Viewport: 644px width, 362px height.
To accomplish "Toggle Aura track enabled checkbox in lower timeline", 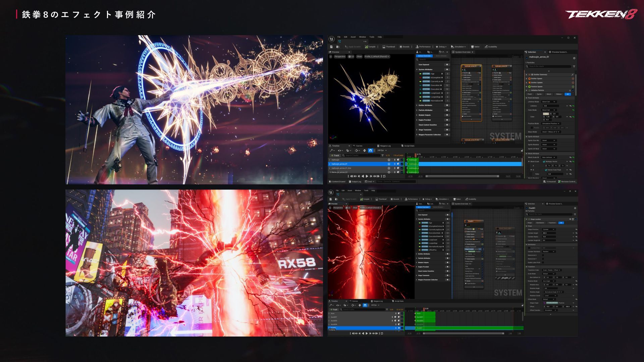I will point(402,313).
